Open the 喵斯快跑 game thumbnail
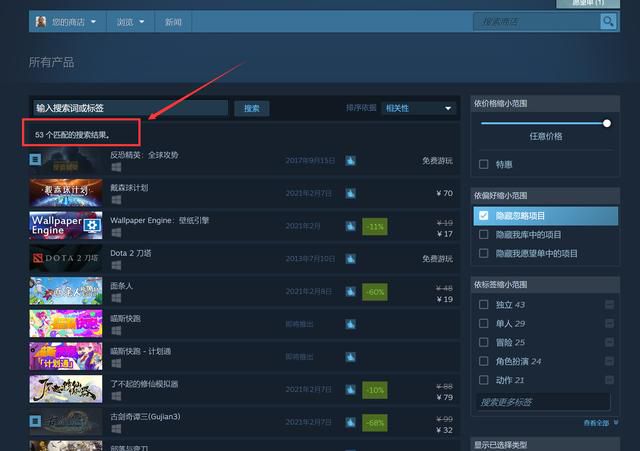The image size is (640, 451). pyautogui.click(x=66, y=324)
